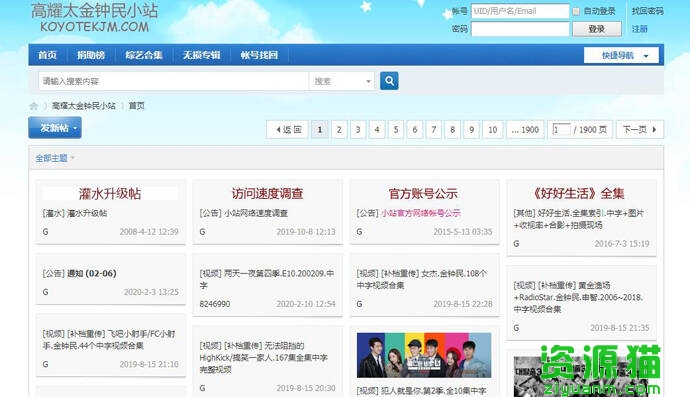
Task: Go to page 7
Action: (x=433, y=129)
